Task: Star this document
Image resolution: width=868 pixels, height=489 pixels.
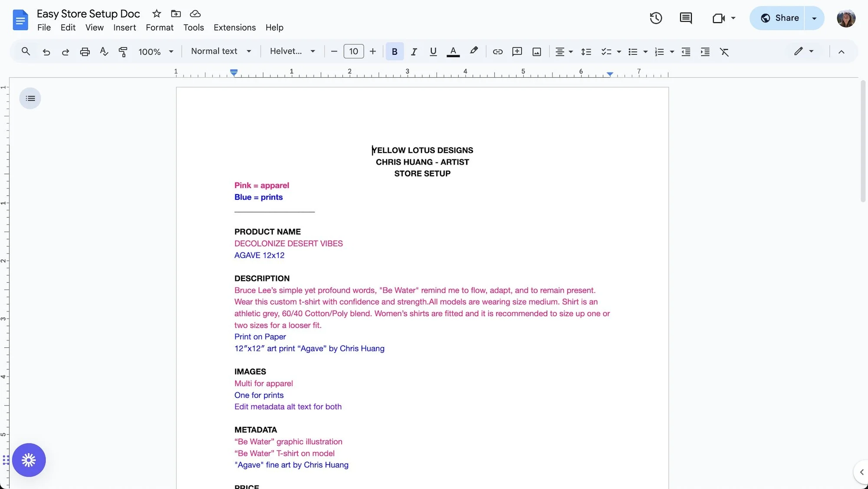Action: click(x=157, y=14)
